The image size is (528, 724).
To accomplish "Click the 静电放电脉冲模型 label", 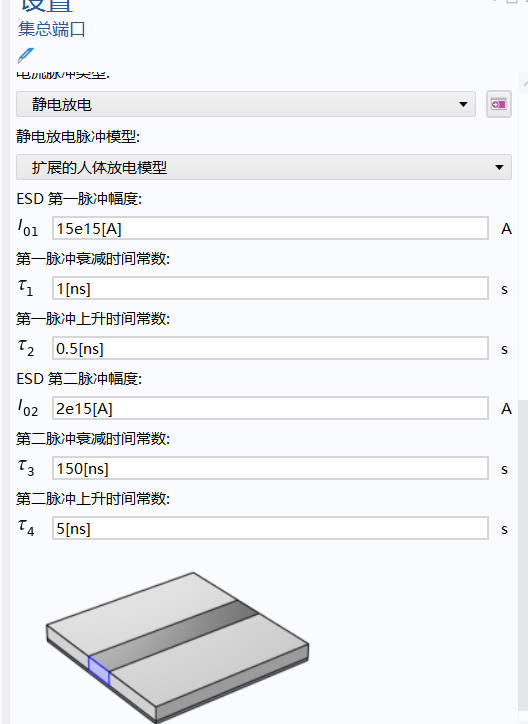I will (78, 137).
